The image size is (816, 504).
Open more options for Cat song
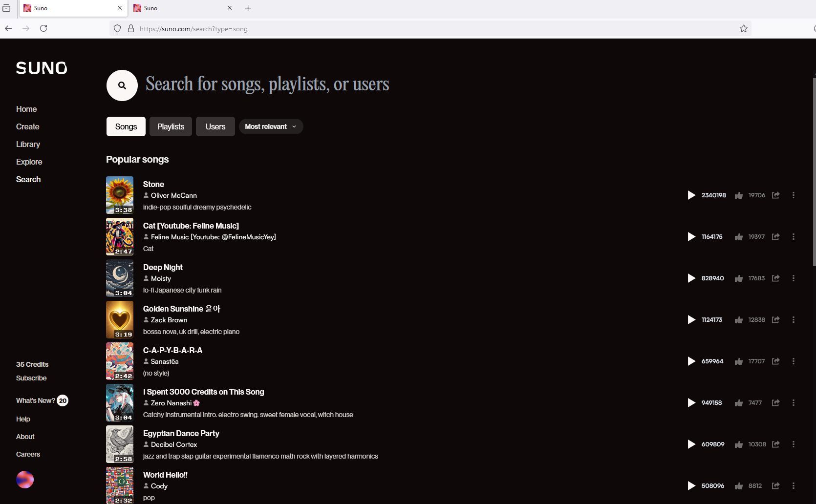(794, 237)
